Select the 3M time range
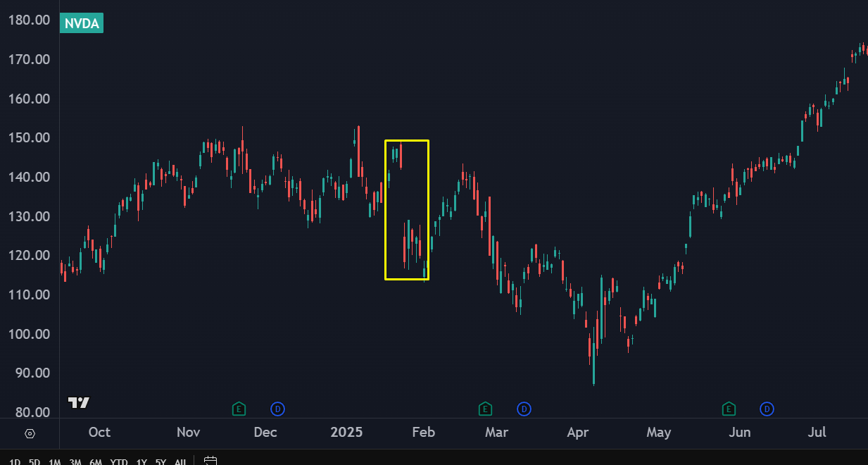 [x=75, y=462]
